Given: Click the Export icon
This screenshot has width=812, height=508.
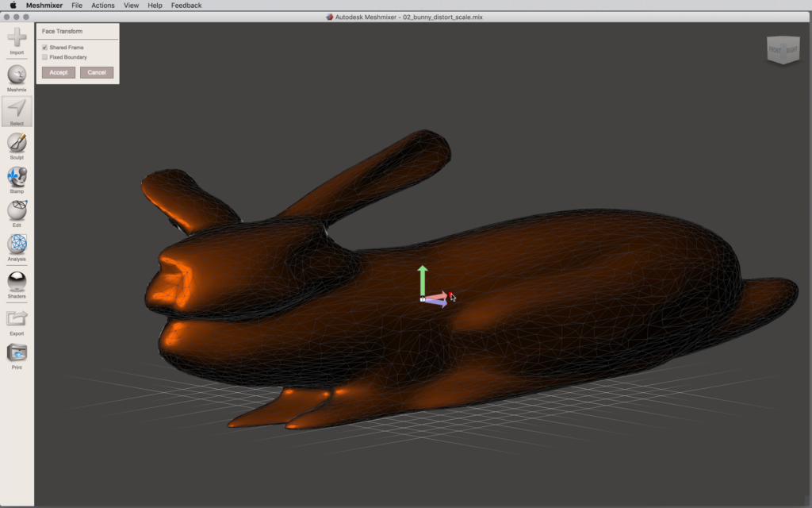Looking at the screenshot, I should pos(17,319).
